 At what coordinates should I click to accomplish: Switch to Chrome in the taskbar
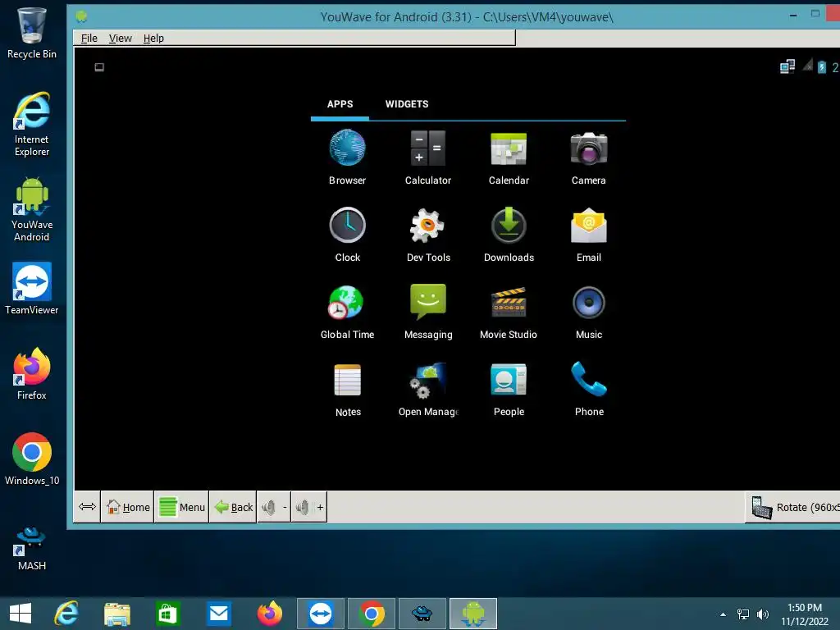pyautogui.click(x=372, y=614)
